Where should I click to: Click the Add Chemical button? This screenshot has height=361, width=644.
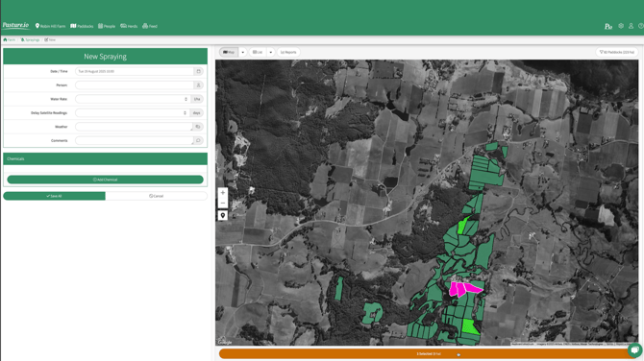click(105, 180)
